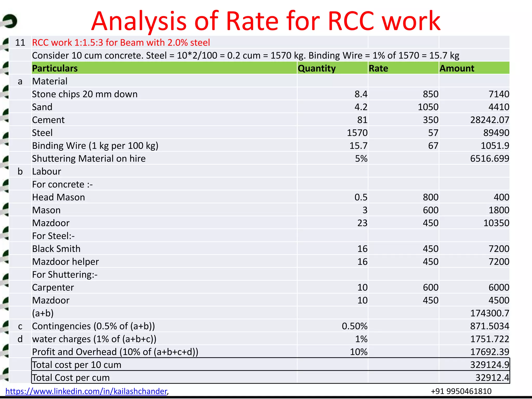Screen dimensions: 532x399
Task: Click the Steel amount cell 89490
Action: 496,133
